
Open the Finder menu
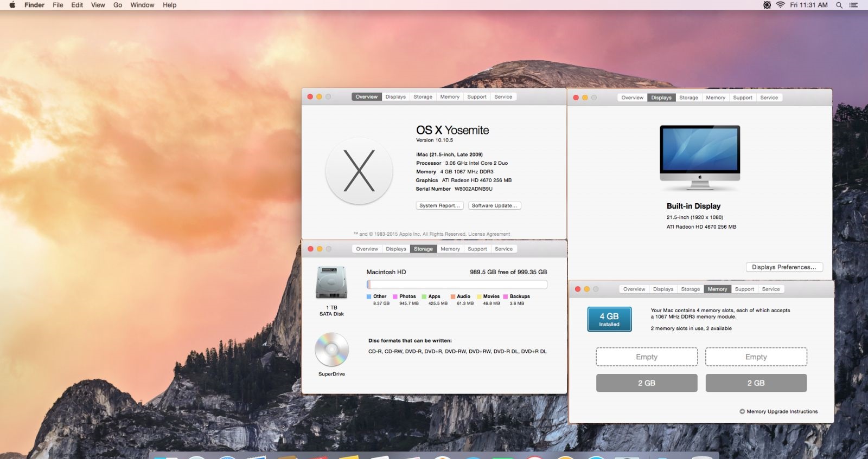point(34,5)
